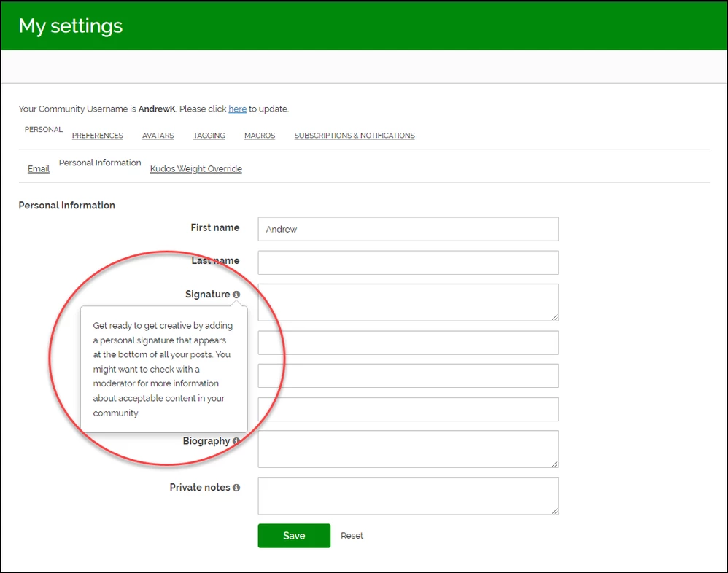The width and height of the screenshot is (728, 573).
Task: Click the AndrewK username text
Action: (x=156, y=109)
